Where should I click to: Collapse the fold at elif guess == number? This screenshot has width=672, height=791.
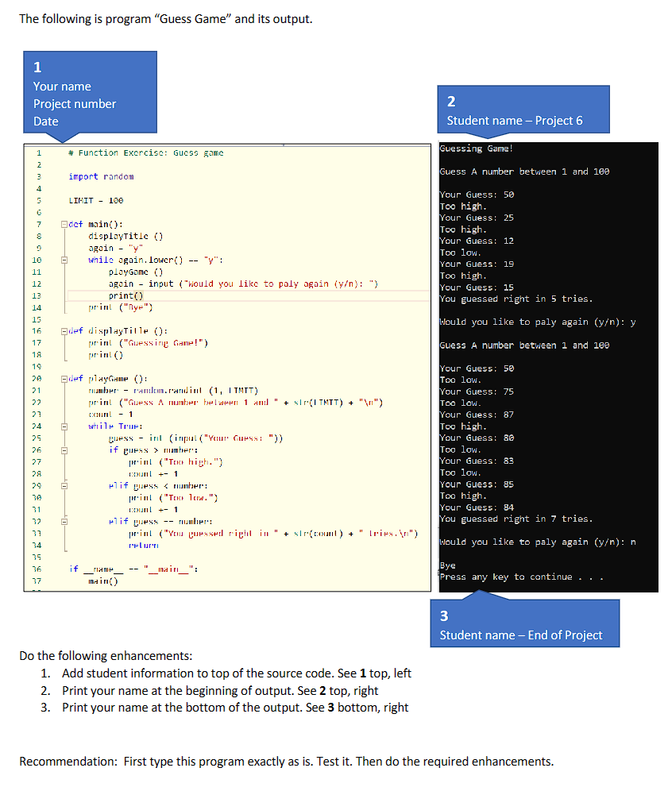[64, 522]
